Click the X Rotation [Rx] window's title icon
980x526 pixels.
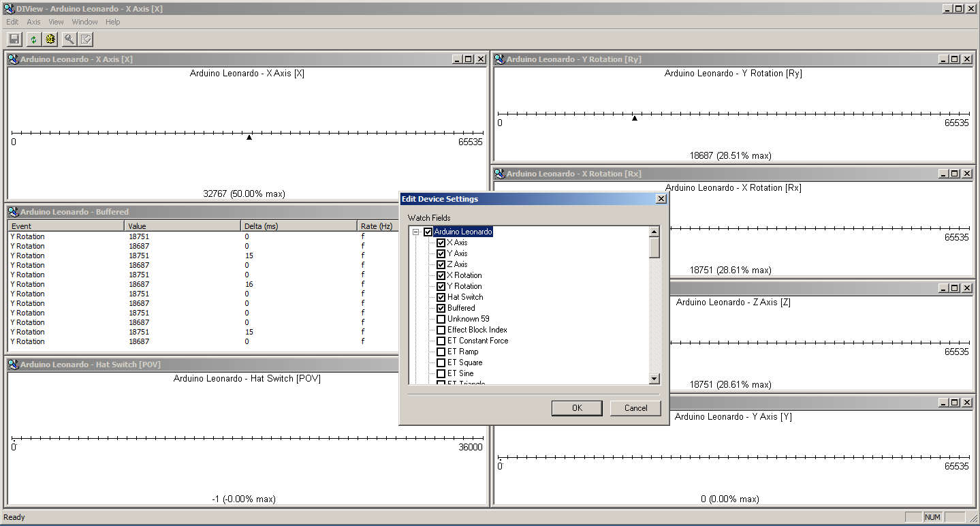click(500, 174)
